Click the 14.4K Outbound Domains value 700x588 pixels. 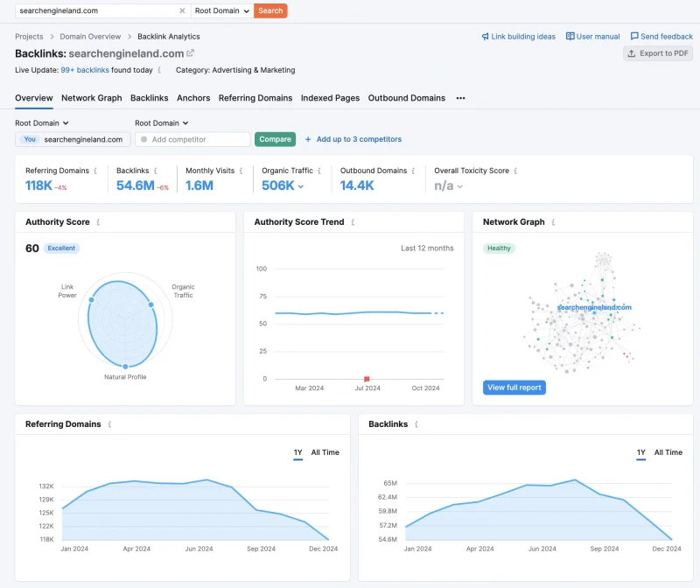357,185
